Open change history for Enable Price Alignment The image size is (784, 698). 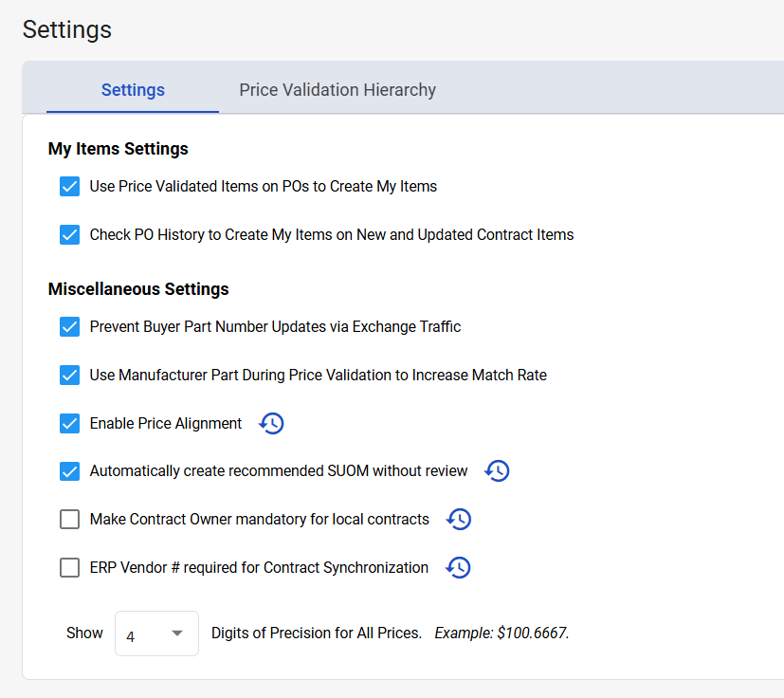(271, 423)
